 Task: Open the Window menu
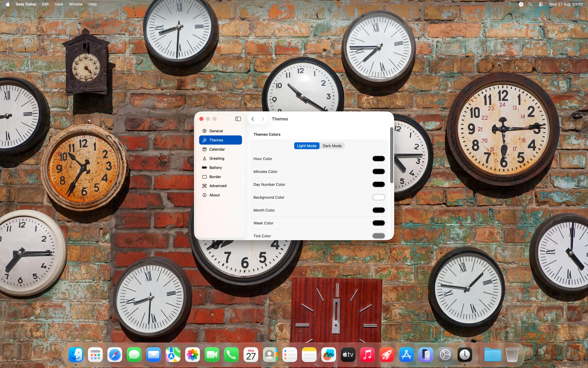point(76,4)
